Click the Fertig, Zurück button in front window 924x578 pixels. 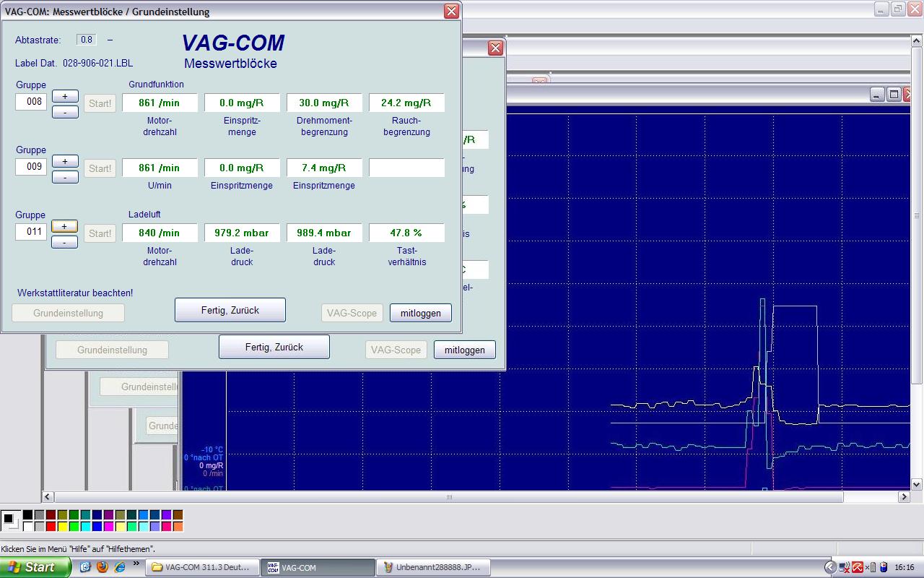(230, 310)
